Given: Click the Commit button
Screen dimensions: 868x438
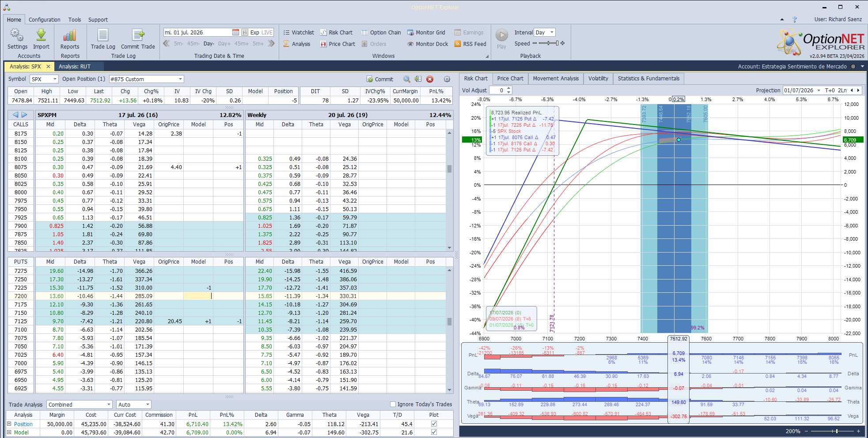Looking at the screenshot, I should [x=380, y=79].
